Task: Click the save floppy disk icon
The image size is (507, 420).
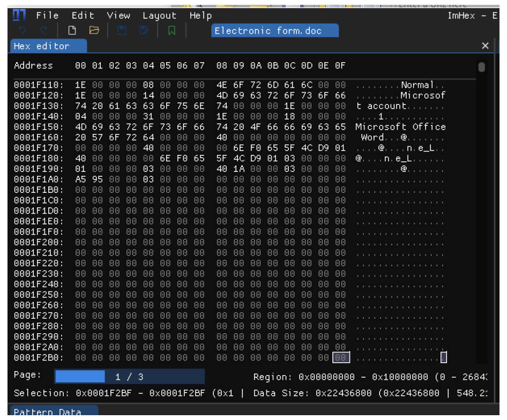Action: pos(122,31)
